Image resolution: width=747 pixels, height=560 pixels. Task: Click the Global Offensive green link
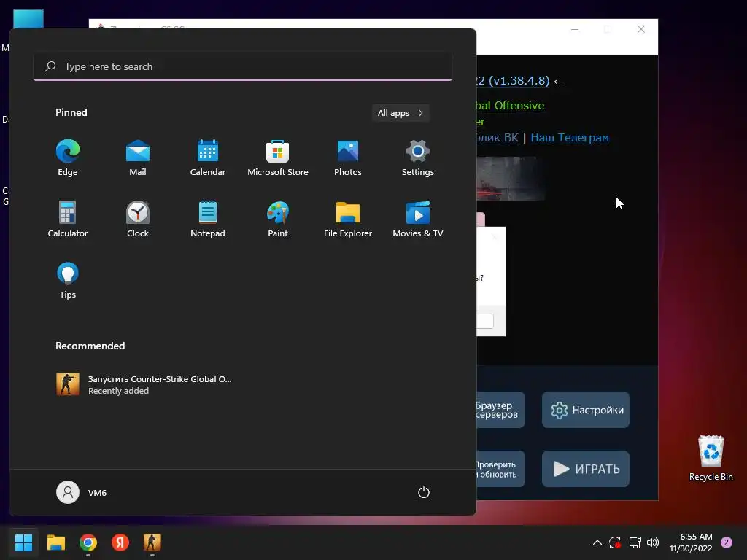510,105
